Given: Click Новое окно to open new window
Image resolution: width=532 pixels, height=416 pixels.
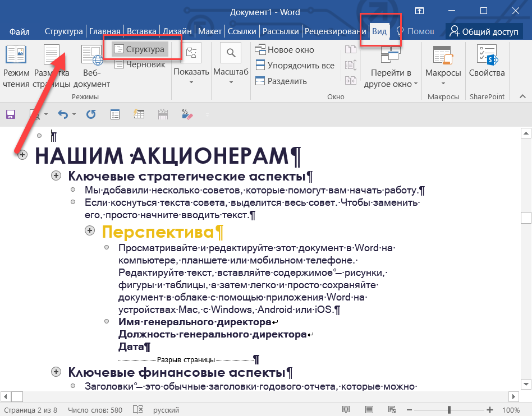Looking at the screenshot, I should point(285,49).
